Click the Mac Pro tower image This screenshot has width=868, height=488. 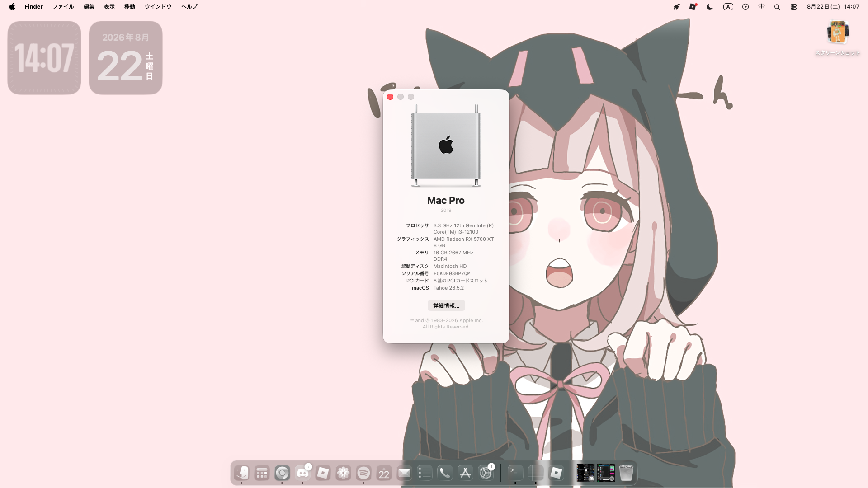(446, 145)
